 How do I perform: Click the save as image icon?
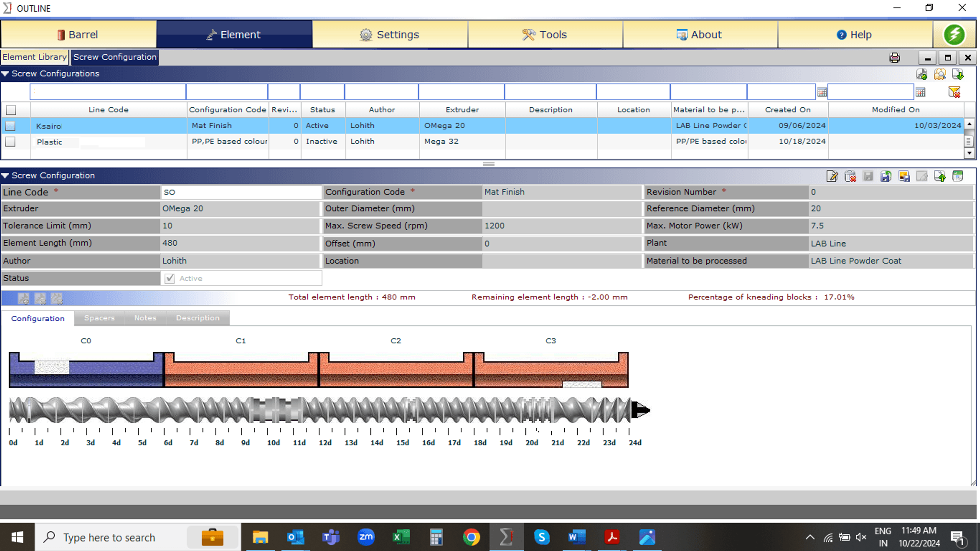click(x=904, y=176)
